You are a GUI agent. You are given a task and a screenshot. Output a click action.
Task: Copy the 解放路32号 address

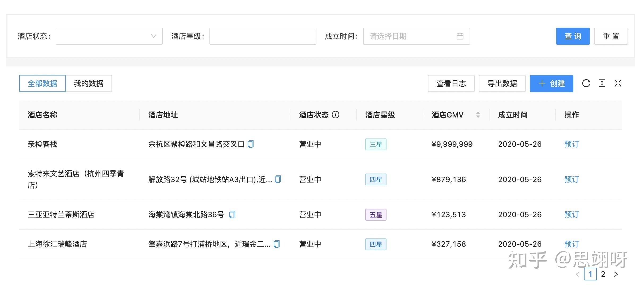(278, 179)
